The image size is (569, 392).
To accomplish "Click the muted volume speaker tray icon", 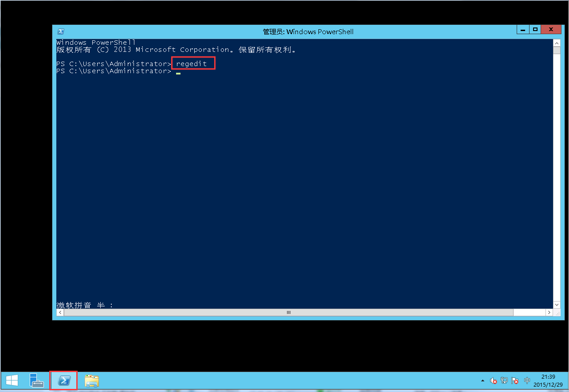I will click(493, 380).
